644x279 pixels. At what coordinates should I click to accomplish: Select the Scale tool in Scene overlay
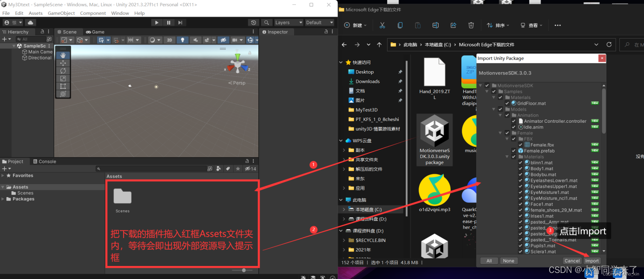pyautogui.click(x=63, y=79)
